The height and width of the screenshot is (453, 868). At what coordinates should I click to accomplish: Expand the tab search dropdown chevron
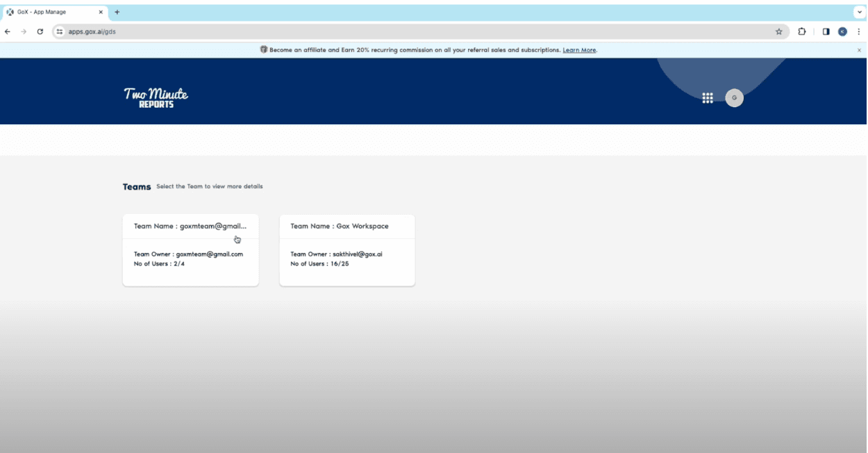click(858, 12)
